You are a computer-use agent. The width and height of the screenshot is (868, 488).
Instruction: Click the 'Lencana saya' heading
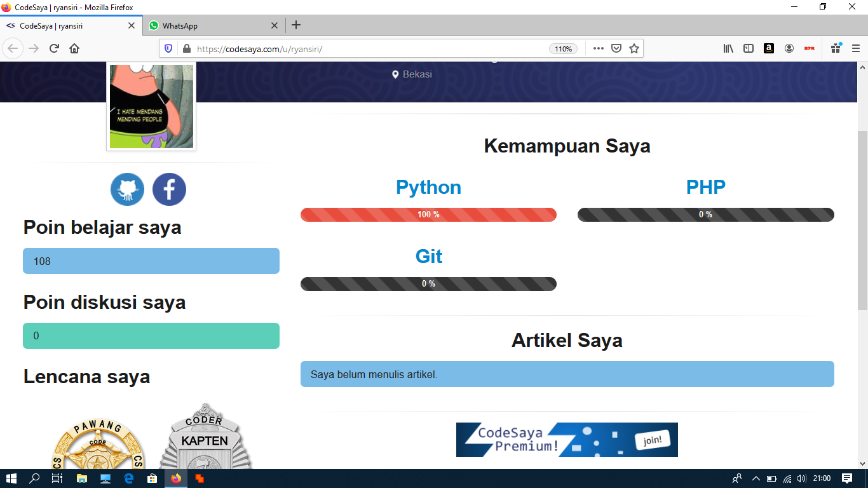(87, 377)
